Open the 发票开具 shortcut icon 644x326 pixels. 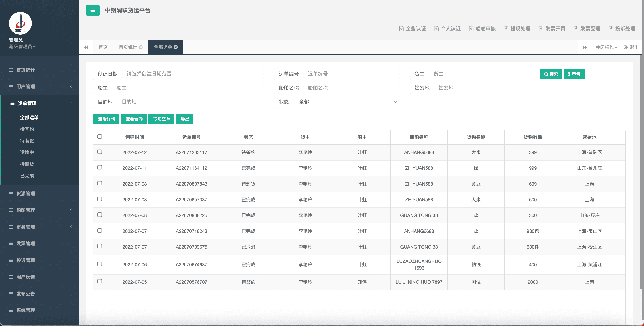click(541, 29)
